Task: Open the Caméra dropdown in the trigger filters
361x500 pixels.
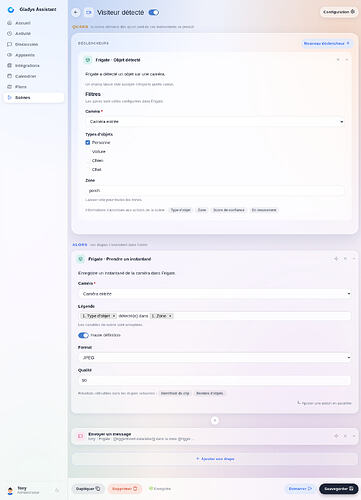Action: (215, 122)
